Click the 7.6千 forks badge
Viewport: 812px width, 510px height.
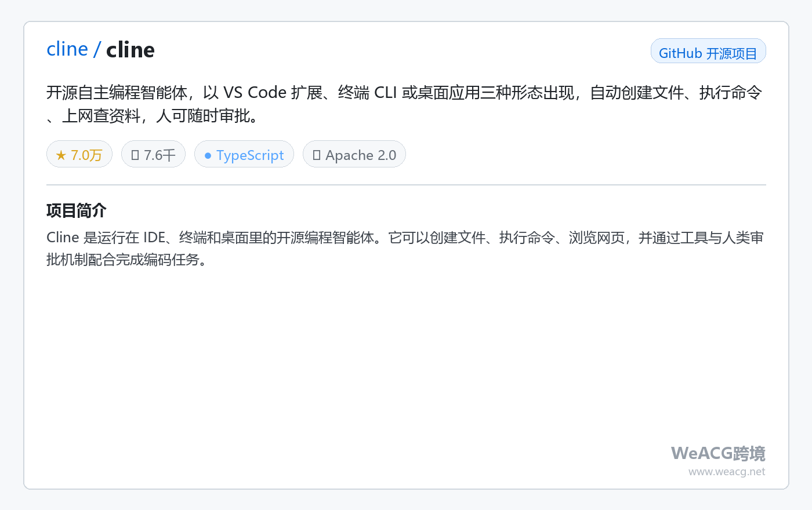click(153, 155)
